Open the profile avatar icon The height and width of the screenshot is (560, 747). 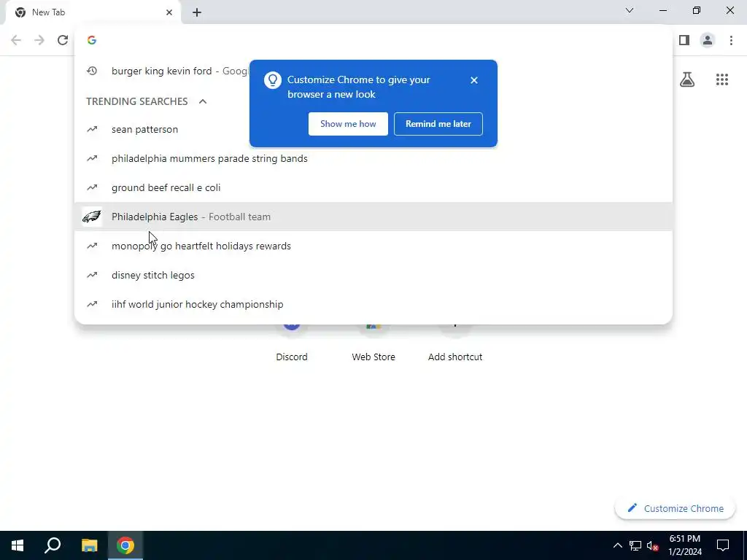click(x=708, y=41)
